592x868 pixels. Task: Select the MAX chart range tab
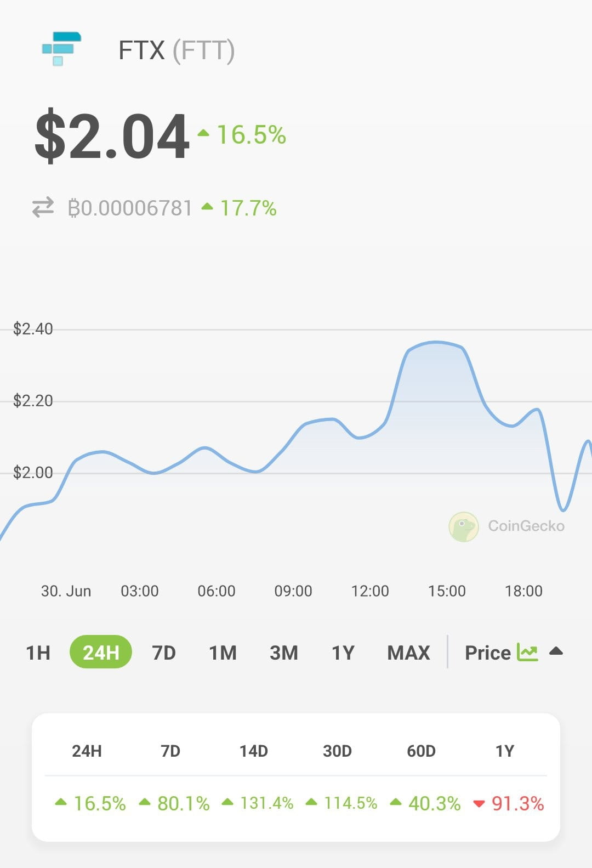pyautogui.click(x=408, y=653)
